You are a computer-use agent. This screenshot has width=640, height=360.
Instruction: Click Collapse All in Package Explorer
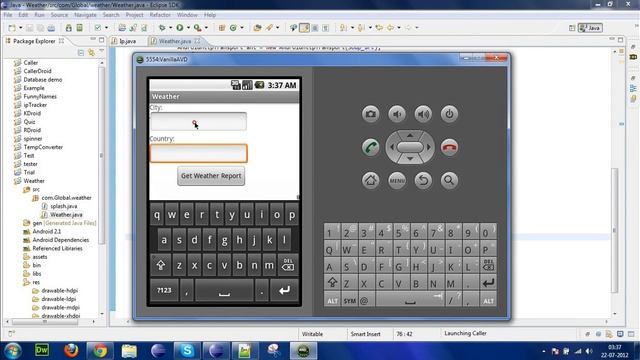[x=81, y=53]
